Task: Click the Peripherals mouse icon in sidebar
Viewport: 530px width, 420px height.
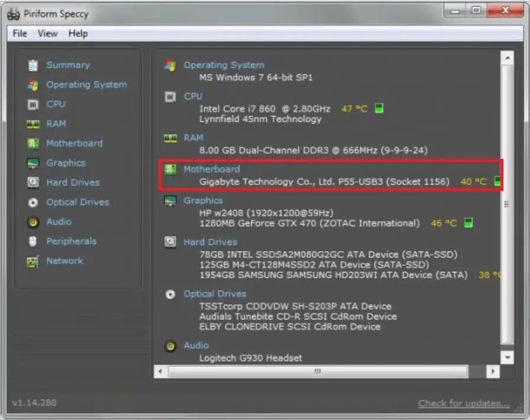Action: pos(33,242)
